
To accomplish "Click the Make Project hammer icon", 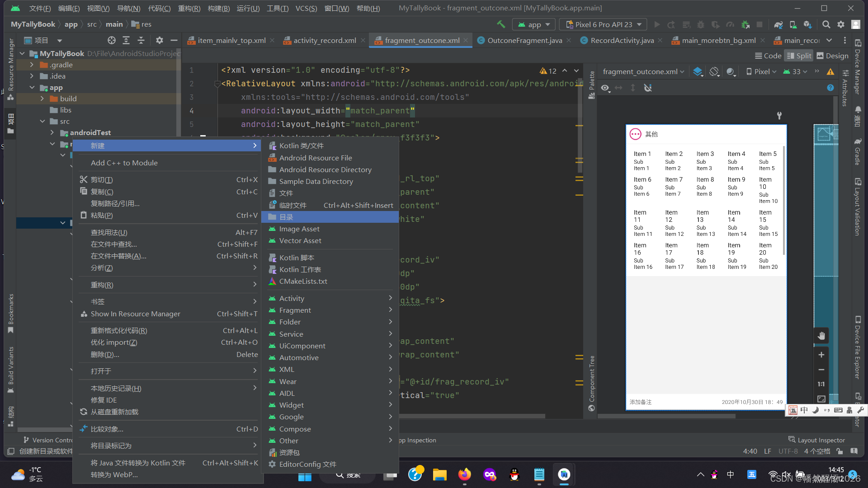I will click(501, 24).
